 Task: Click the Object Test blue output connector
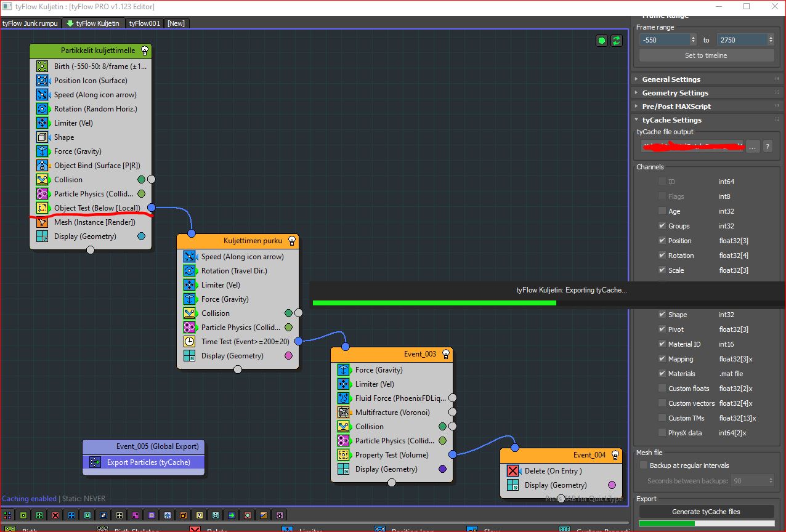click(x=151, y=208)
